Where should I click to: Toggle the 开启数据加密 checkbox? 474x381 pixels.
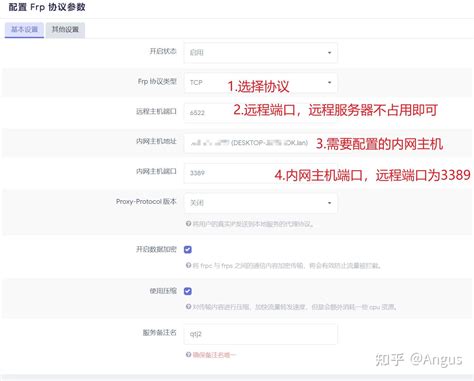point(188,249)
